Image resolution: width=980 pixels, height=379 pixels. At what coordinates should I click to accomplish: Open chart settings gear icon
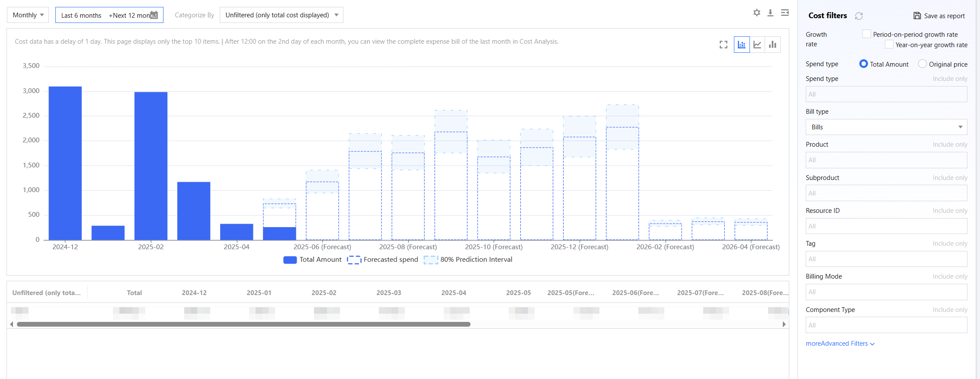pyautogui.click(x=756, y=13)
